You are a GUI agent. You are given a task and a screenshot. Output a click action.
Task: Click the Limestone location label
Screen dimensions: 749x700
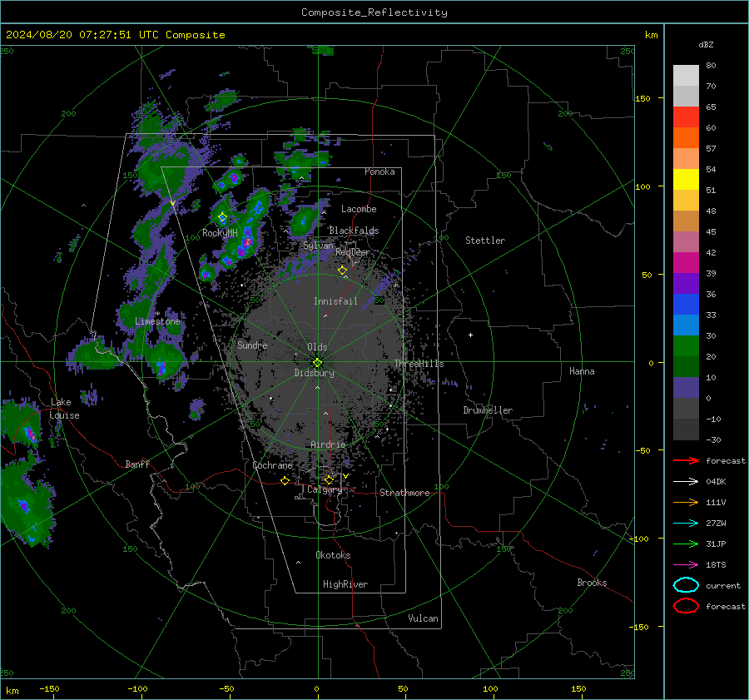[157, 321]
